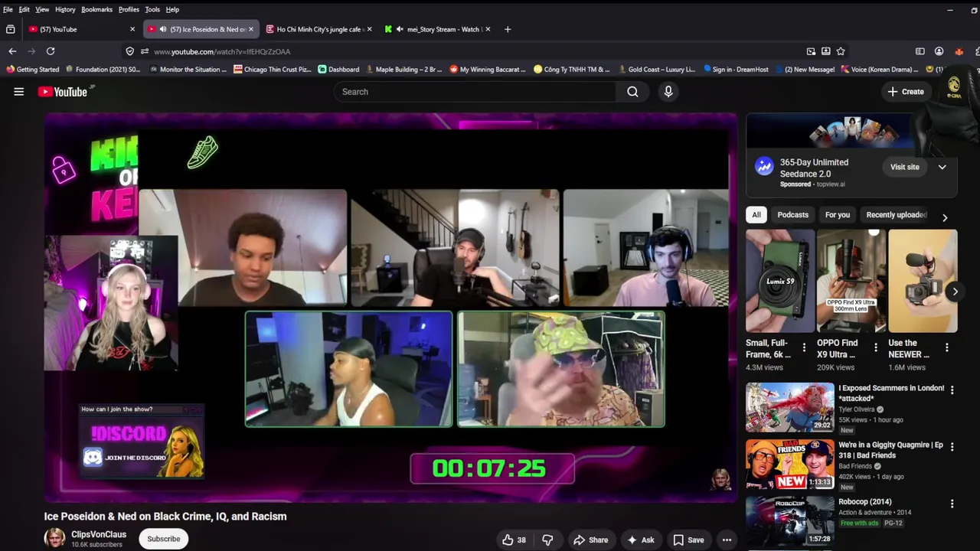Bookmark this page with the star icon
Viewport: 980px width, 551px height.
tap(841, 51)
